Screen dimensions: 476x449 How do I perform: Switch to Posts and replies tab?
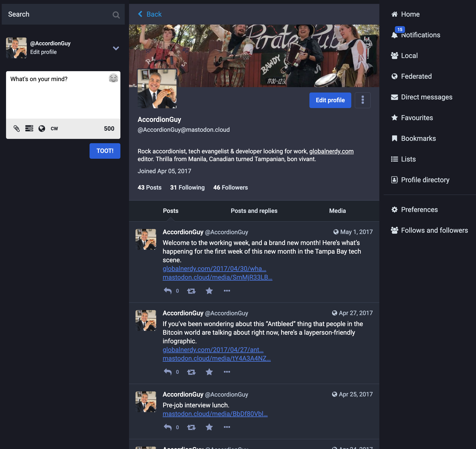254,211
